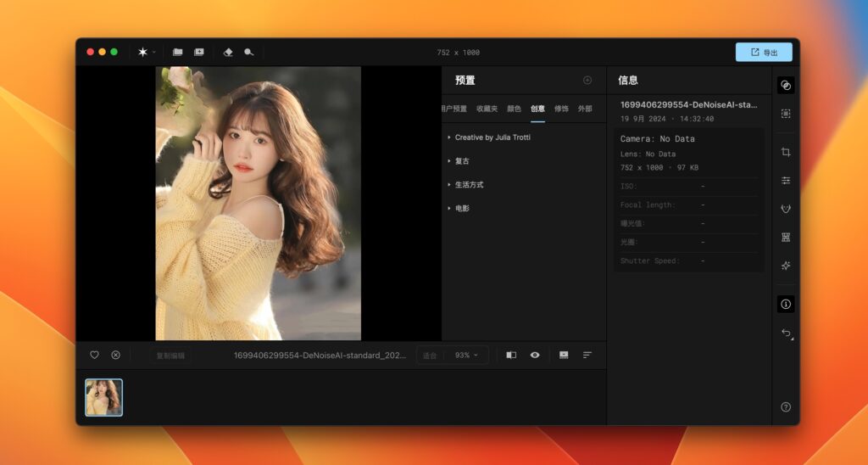This screenshot has width=868, height=465.
Task: Toggle the info panel icon
Action: (786, 304)
